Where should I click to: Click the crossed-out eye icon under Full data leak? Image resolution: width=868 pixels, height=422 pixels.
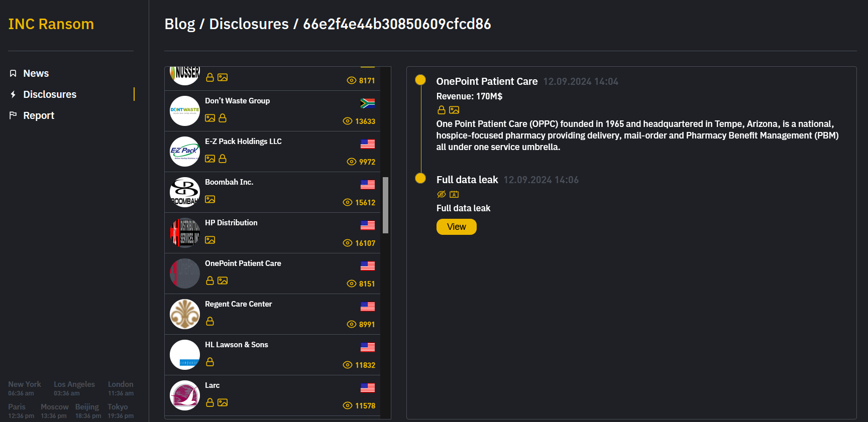[x=442, y=194]
